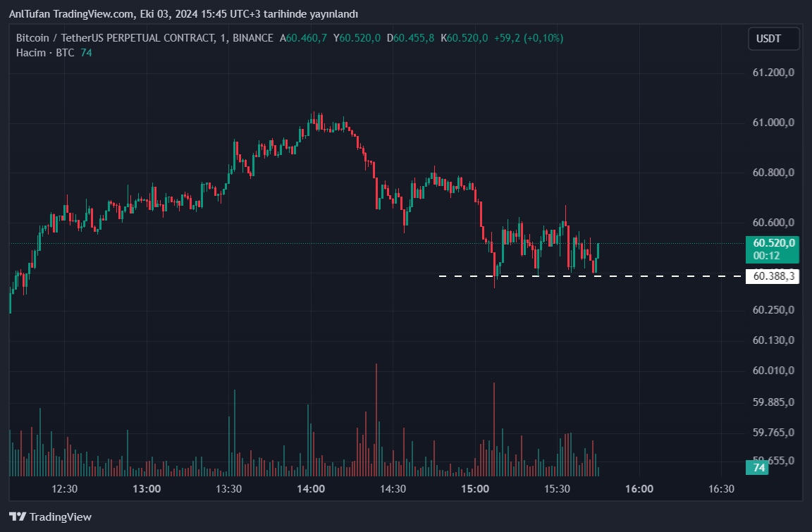Click the TradingView logo icon

click(18, 516)
